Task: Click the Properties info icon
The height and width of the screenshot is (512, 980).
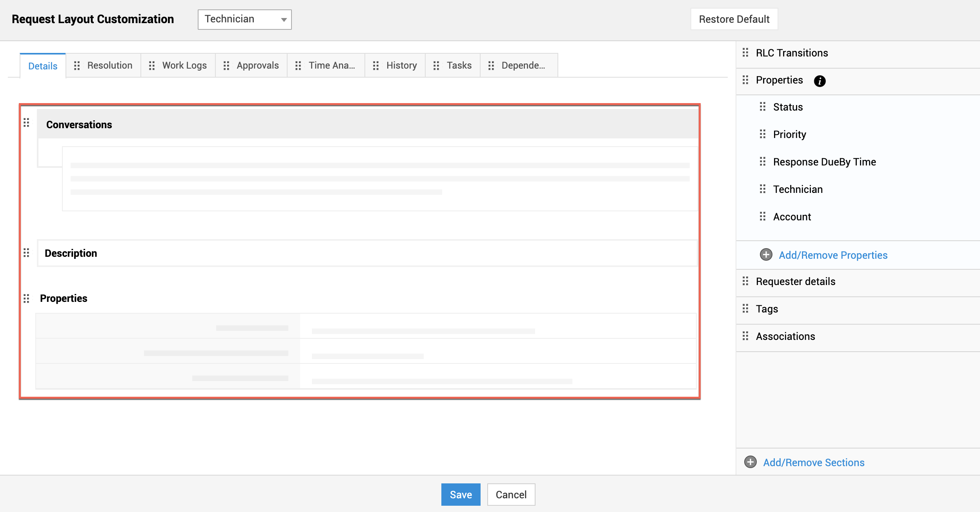Action: coord(820,81)
